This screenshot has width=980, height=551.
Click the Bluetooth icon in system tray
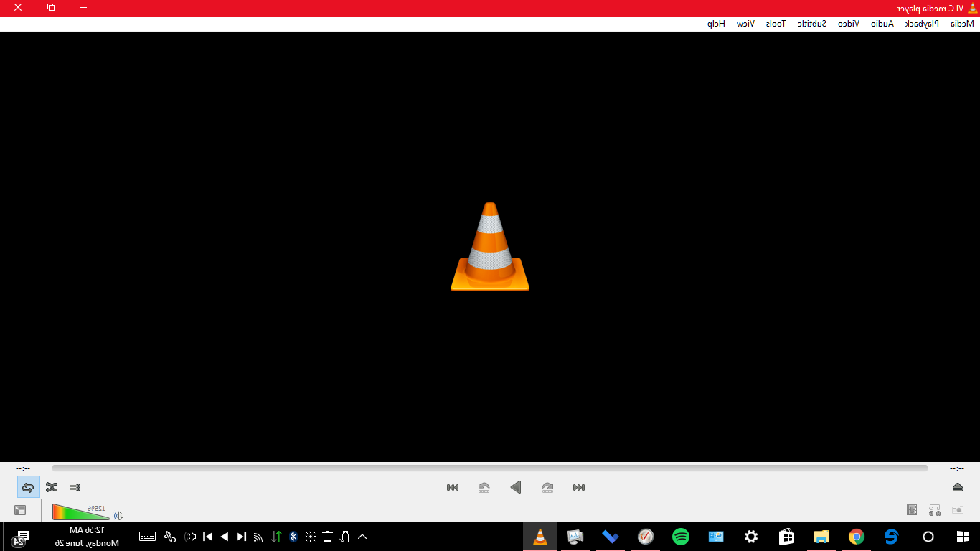(293, 537)
